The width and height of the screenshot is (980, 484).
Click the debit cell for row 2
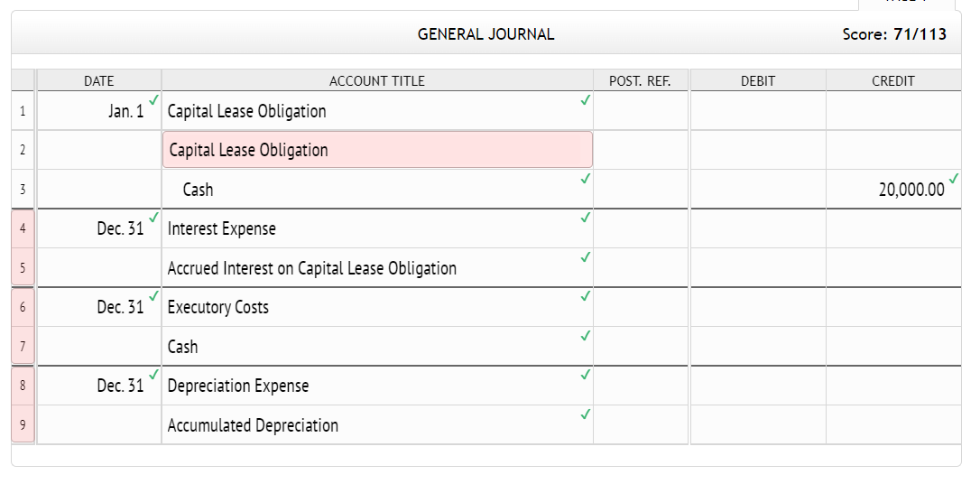pos(758,150)
